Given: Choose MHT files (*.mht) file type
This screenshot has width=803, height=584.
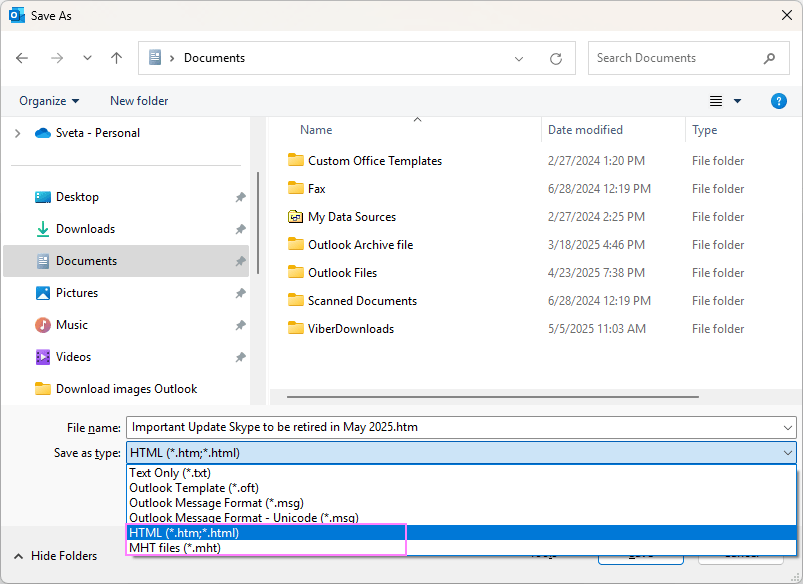Looking at the screenshot, I should pyautogui.click(x=461, y=548).
